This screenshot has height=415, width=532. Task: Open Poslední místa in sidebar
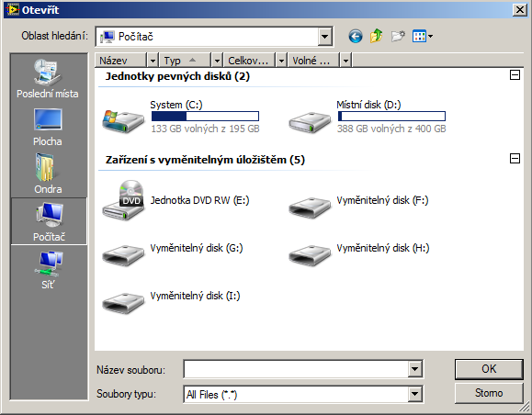48,78
